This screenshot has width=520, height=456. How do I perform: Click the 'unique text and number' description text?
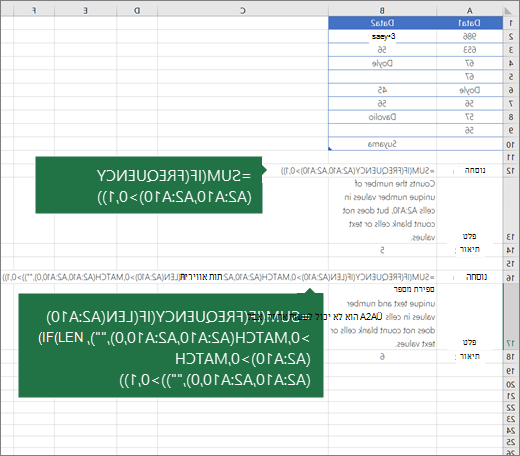pos(391,304)
